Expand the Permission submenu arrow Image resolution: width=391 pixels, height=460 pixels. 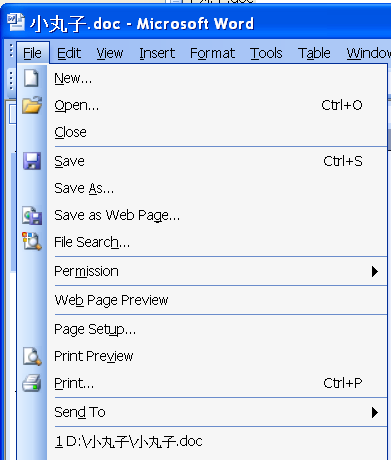(x=375, y=271)
